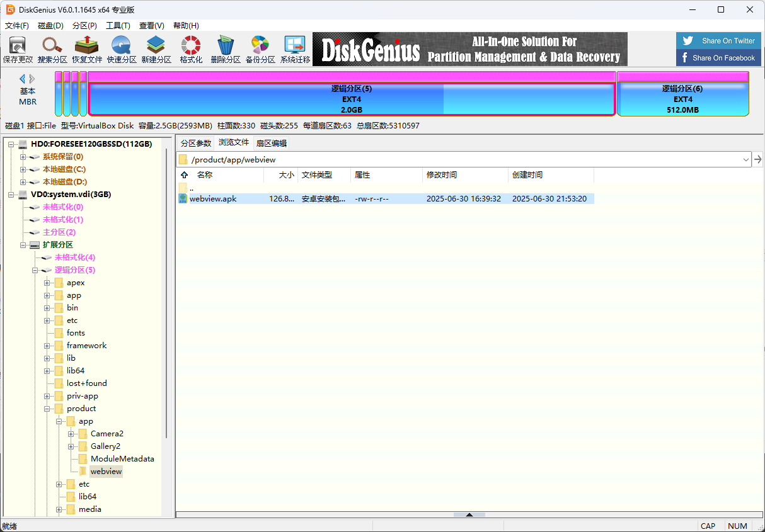
Task: Select the 搜索分区 tool
Action: coord(52,48)
